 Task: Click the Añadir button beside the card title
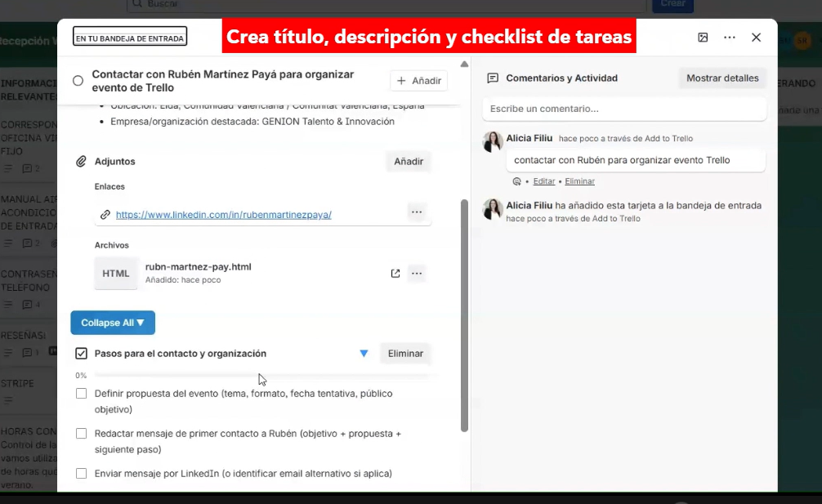[x=419, y=81]
